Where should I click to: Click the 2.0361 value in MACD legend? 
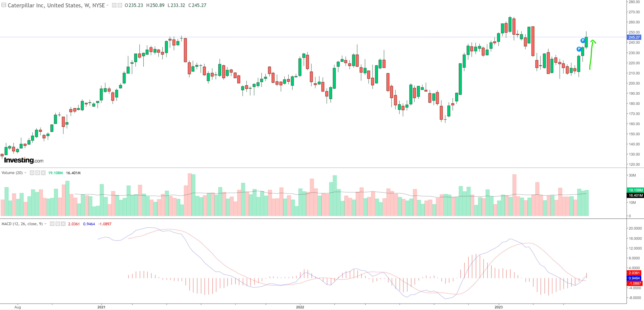click(x=74, y=224)
